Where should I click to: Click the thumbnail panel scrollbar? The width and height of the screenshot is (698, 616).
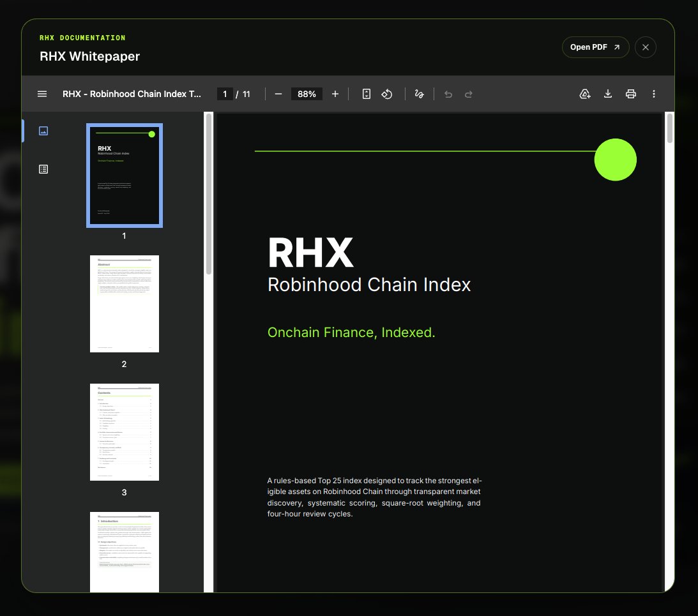click(209, 194)
